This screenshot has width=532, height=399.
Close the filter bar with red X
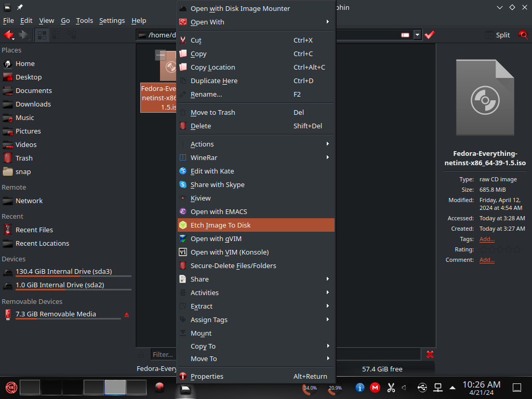click(430, 354)
